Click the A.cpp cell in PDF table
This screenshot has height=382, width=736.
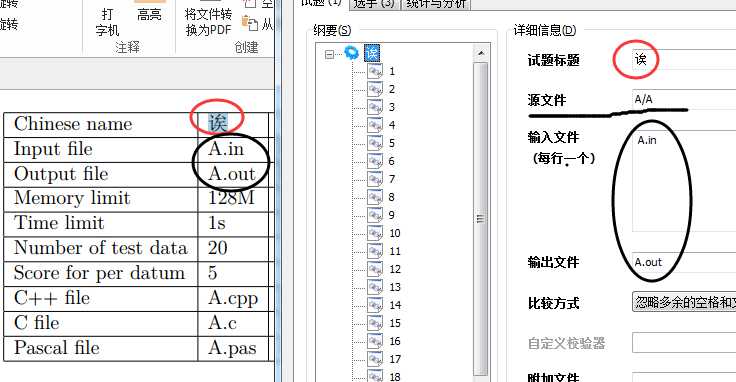click(x=233, y=298)
